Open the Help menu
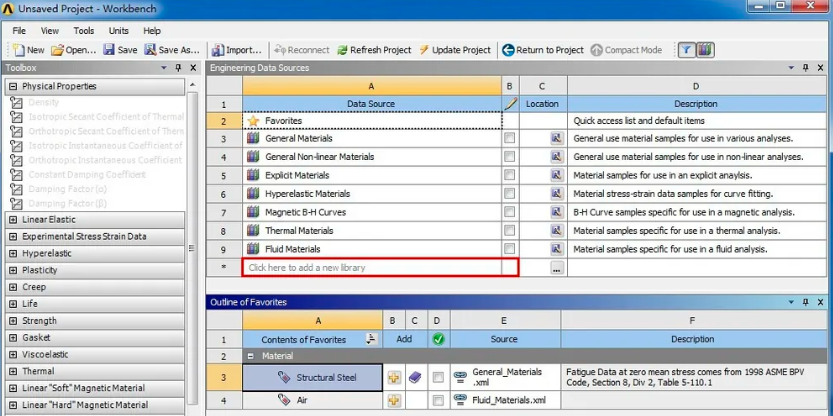 (152, 31)
